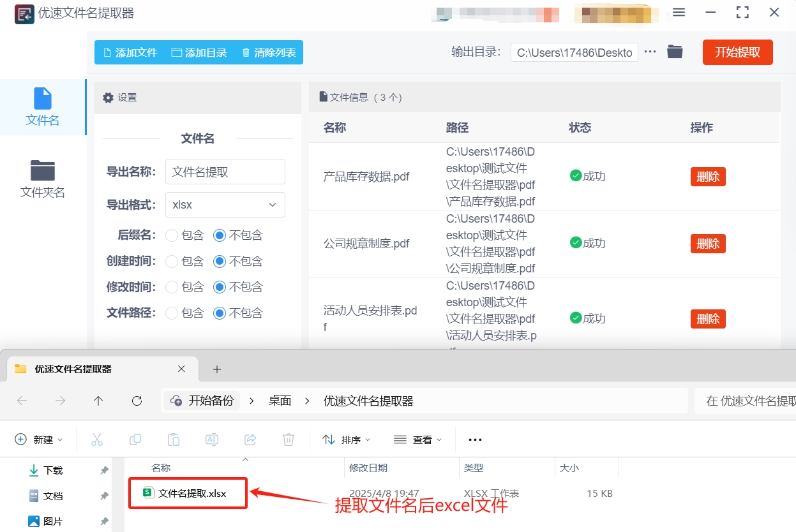Add a new Explorer tab
The width and height of the screenshot is (796, 532).
[217, 369]
